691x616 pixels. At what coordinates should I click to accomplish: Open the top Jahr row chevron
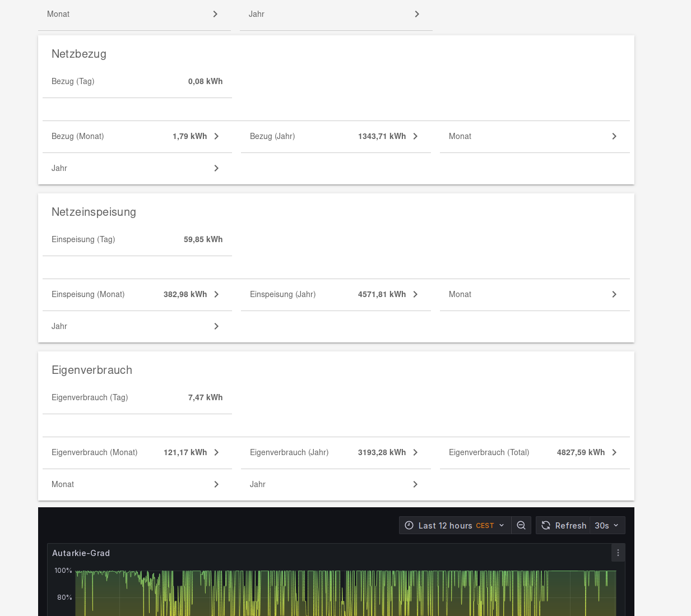click(417, 14)
